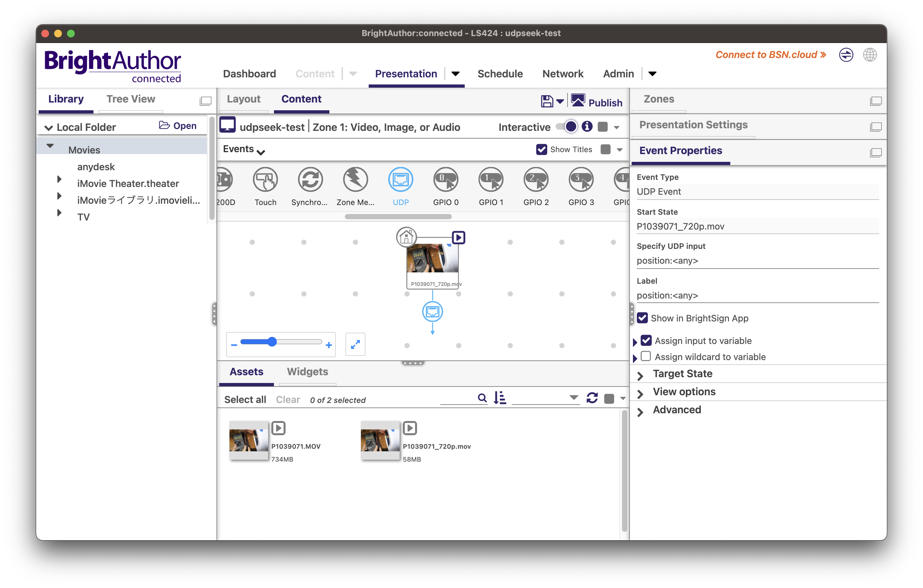Click Connect to BSN.cloud link
The width and height of the screenshot is (923, 588).
[x=770, y=55]
